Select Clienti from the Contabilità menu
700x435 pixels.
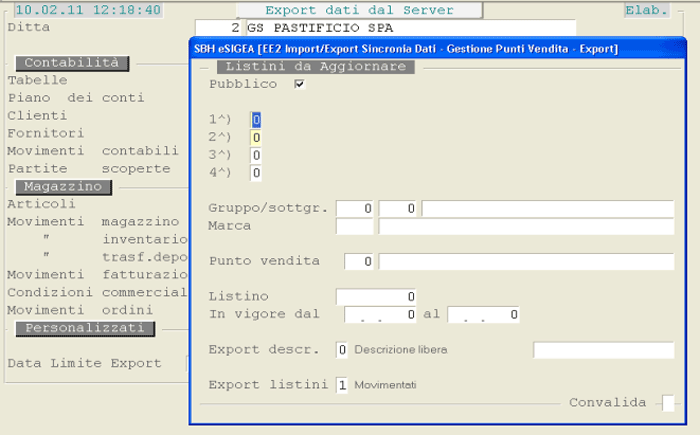[x=37, y=115]
